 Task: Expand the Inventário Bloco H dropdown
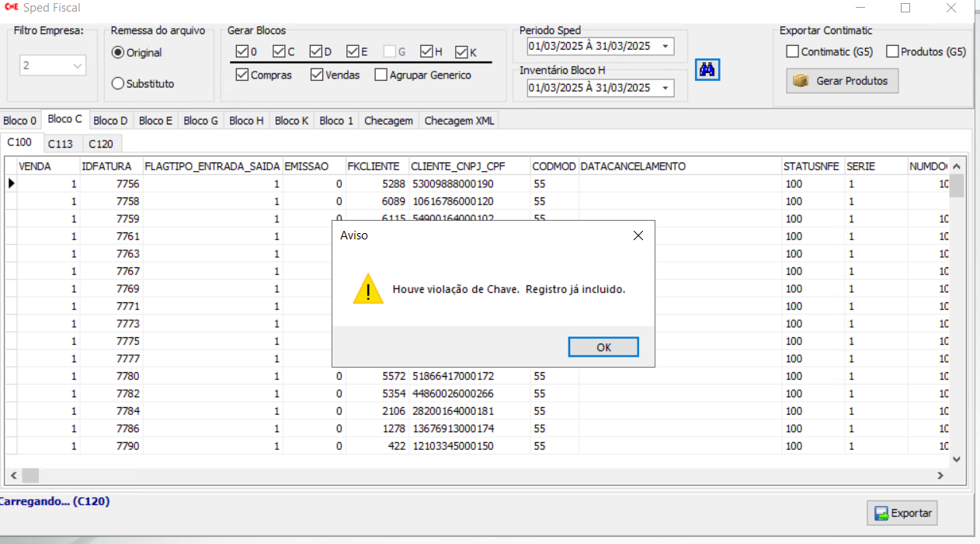point(665,89)
